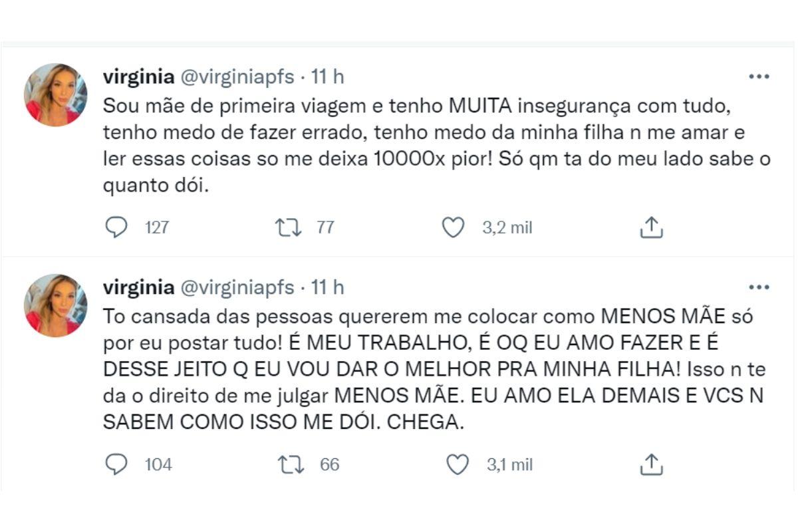Click the 127 reply count on first tweet

[156, 228]
